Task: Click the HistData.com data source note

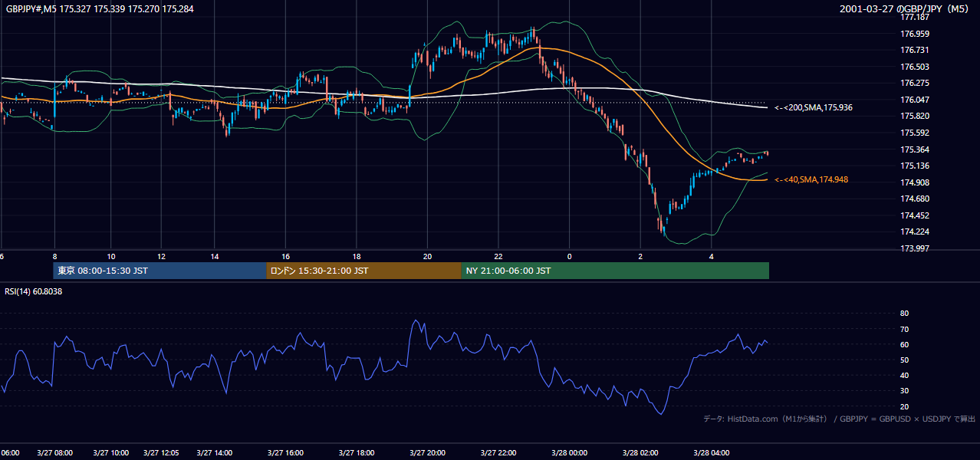Action: 839,419
